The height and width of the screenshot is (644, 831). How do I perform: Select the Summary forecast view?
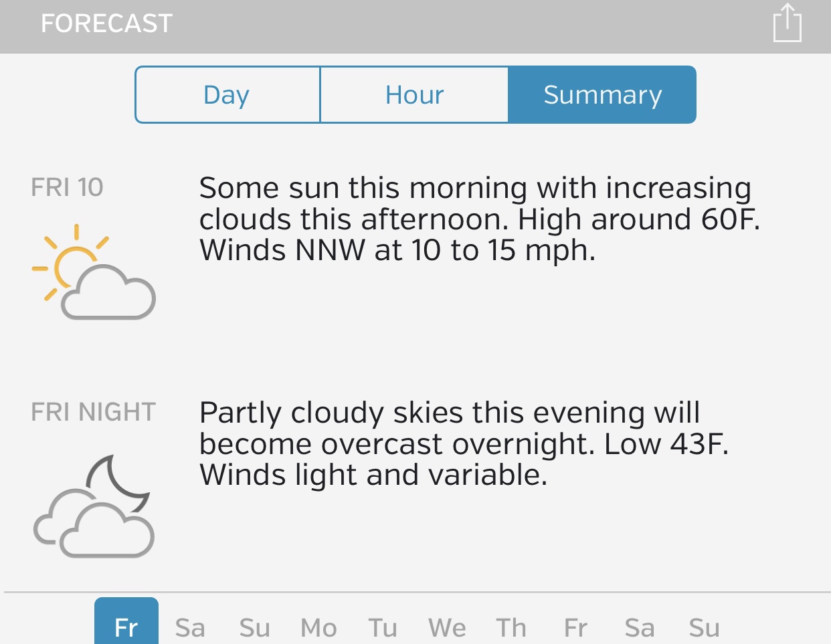click(602, 95)
